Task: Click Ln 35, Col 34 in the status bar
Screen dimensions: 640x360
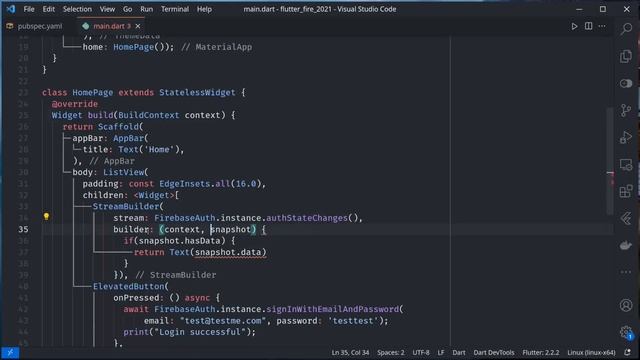Action: click(x=350, y=353)
